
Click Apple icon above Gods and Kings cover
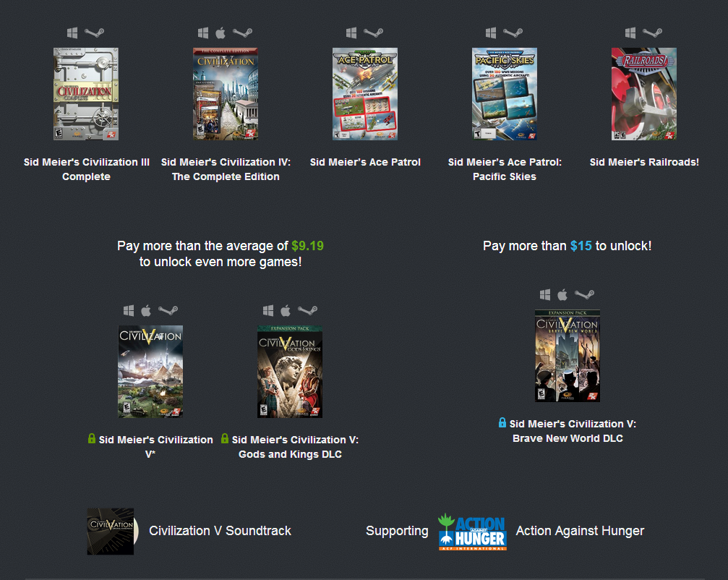pos(286,311)
